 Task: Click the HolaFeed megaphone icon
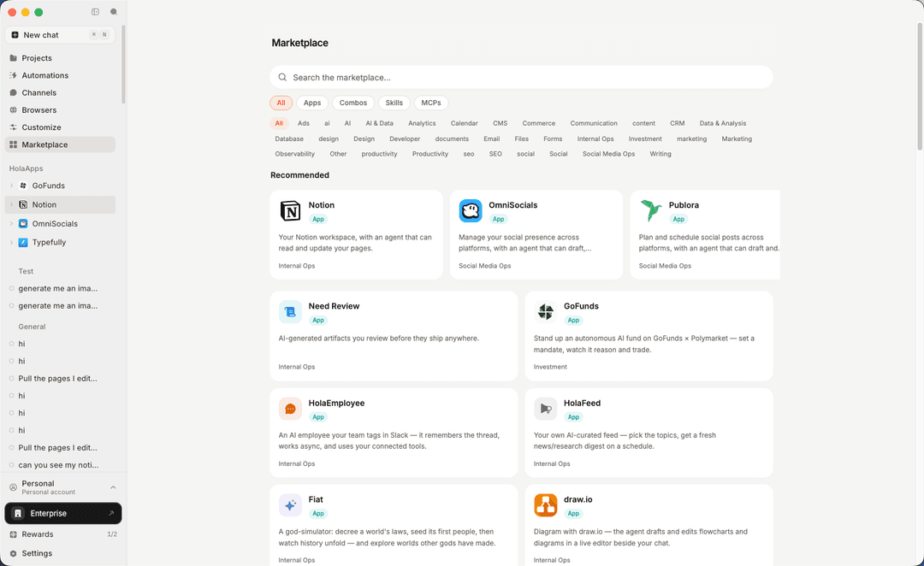pos(545,409)
